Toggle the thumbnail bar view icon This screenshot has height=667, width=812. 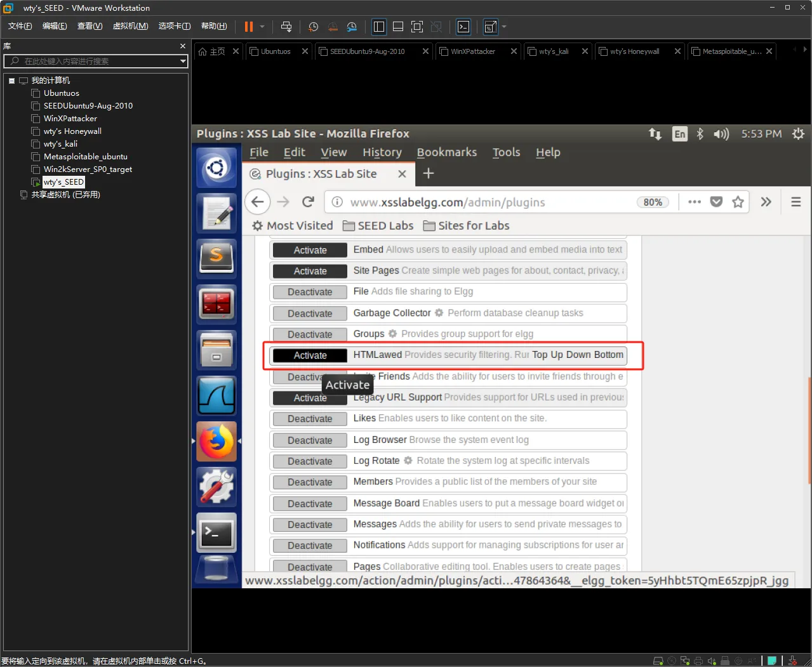click(398, 27)
